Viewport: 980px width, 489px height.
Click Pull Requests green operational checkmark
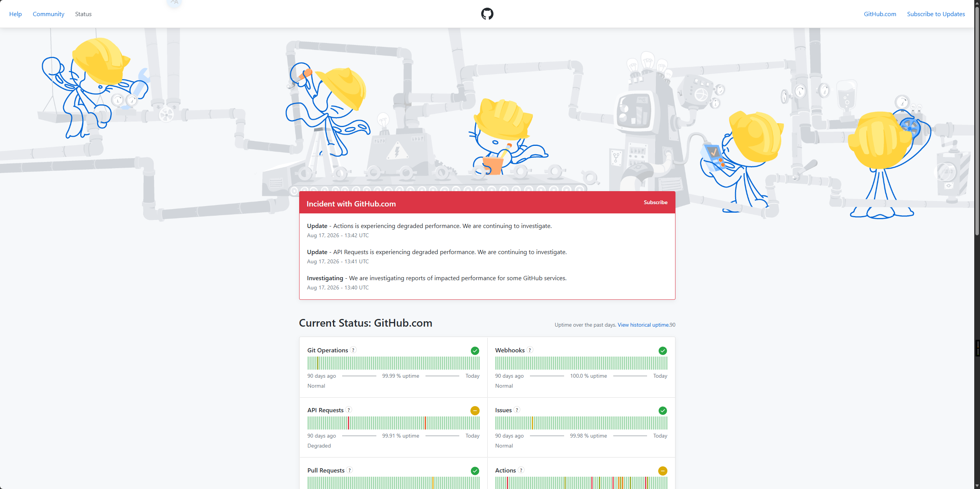pyautogui.click(x=475, y=471)
